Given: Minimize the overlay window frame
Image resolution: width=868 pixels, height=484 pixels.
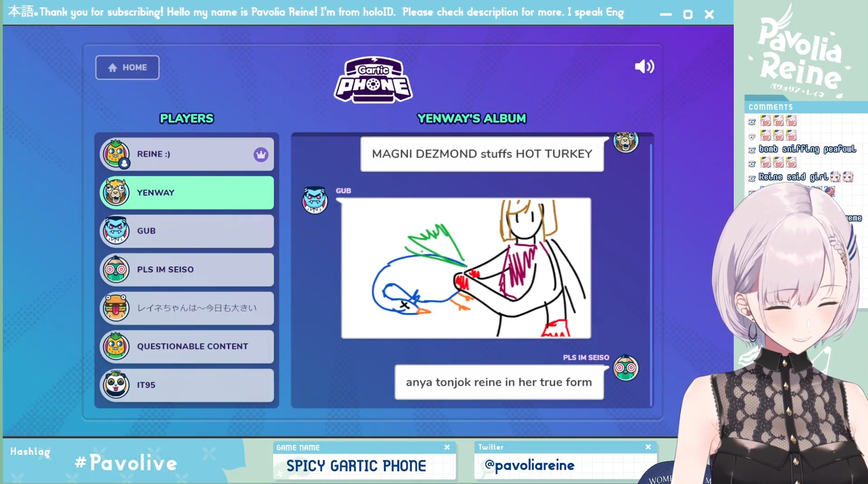Looking at the screenshot, I should point(666,15).
